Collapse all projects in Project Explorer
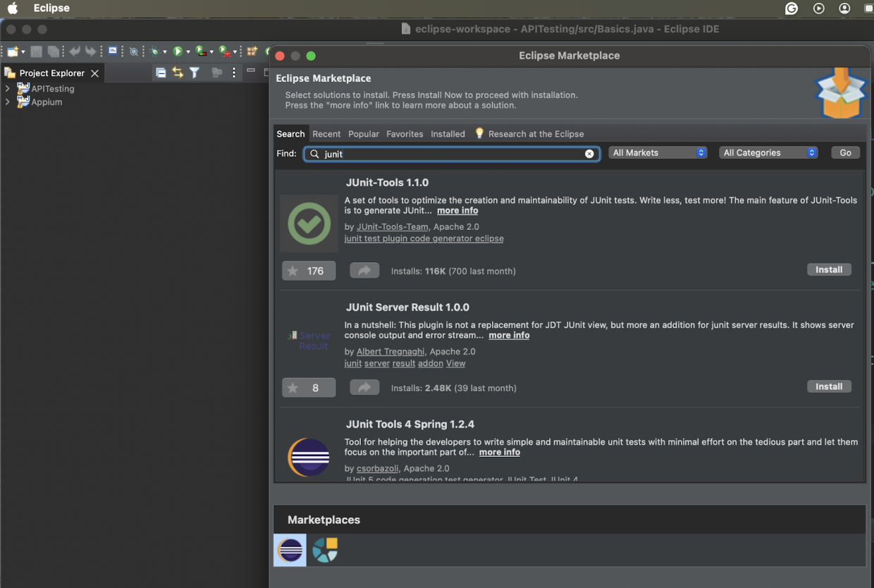This screenshot has height=588, width=874. 161,73
